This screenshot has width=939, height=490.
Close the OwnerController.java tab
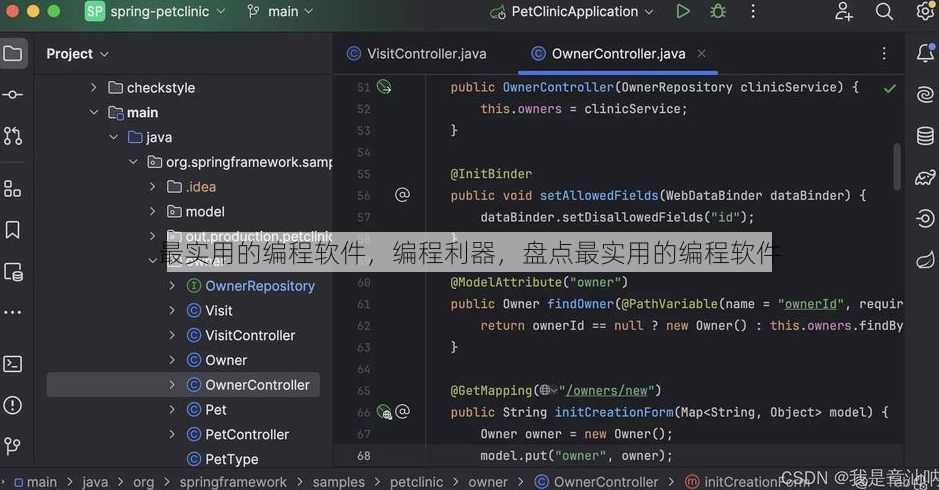click(701, 53)
